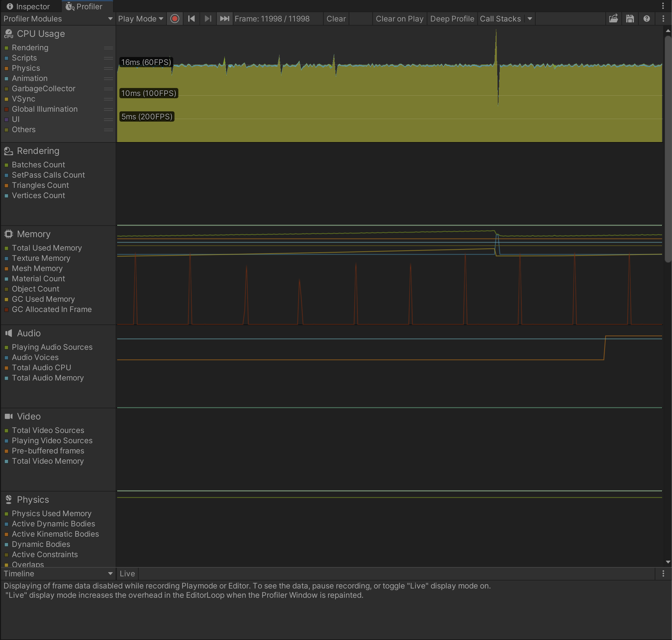Step to the next frame
672x640 pixels.
(208, 19)
